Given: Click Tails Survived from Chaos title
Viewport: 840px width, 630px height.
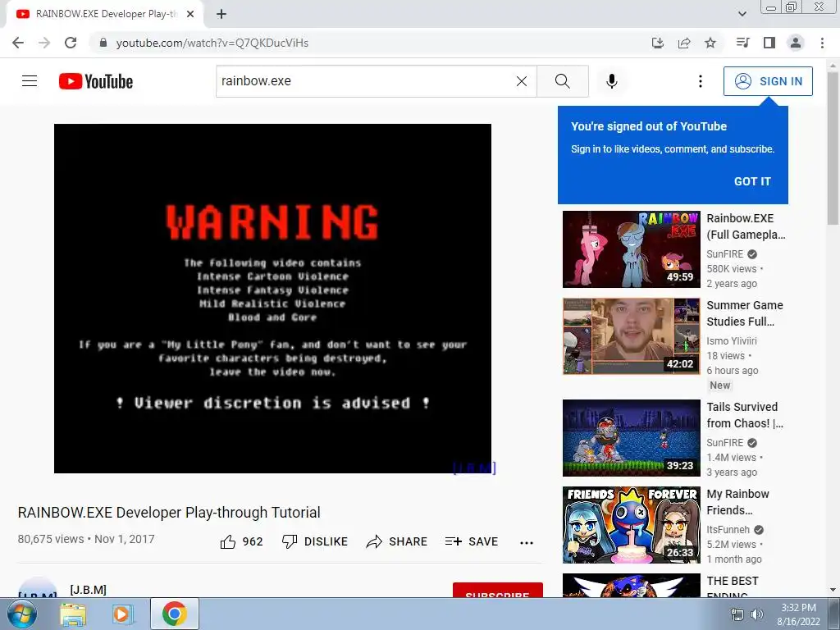Looking at the screenshot, I should tap(745, 414).
